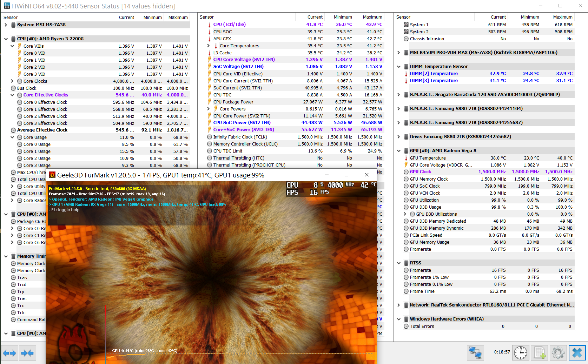The image size is (588, 364).
Task: Select the DIMM[2] Temperature row label
Action: click(434, 74)
